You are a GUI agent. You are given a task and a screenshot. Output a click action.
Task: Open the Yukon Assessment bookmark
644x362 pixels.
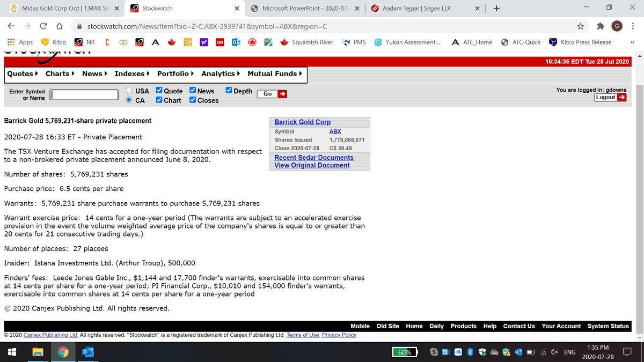407,42
